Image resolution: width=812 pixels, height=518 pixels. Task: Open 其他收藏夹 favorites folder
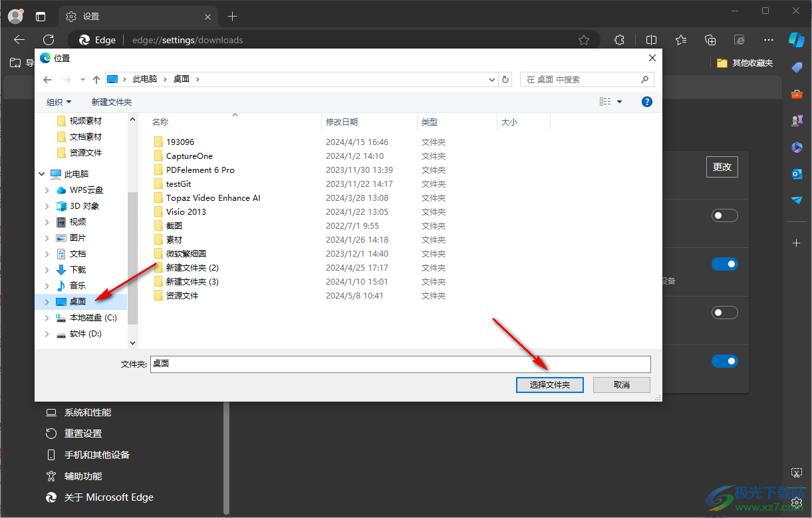(x=745, y=63)
